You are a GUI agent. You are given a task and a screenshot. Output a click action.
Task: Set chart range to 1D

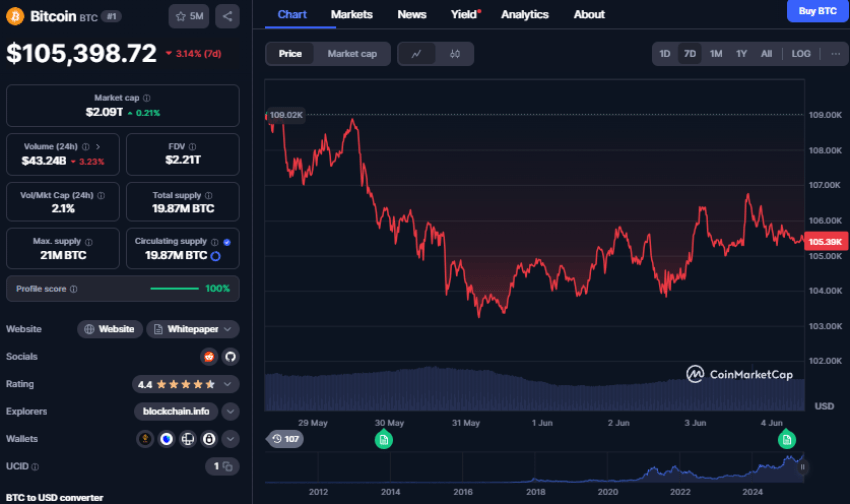pos(665,54)
